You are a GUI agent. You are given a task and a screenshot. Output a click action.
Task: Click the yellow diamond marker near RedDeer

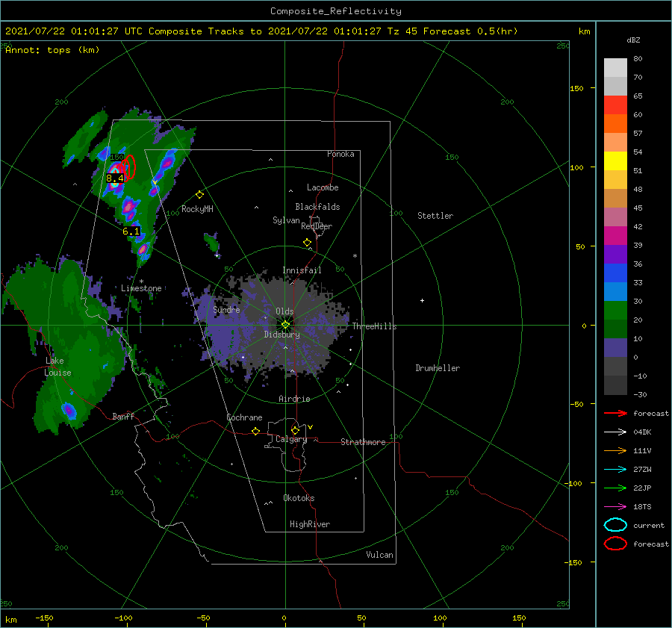tap(308, 243)
